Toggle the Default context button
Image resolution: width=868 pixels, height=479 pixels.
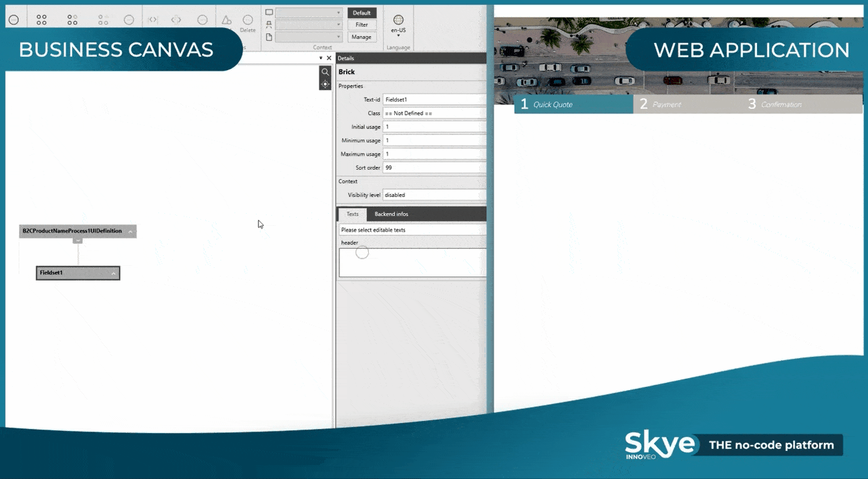pos(361,12)
